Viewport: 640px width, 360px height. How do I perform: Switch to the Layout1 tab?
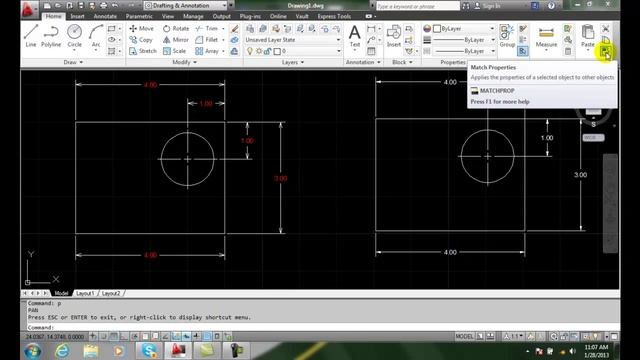pyautogui.click(x=85, y=293)
